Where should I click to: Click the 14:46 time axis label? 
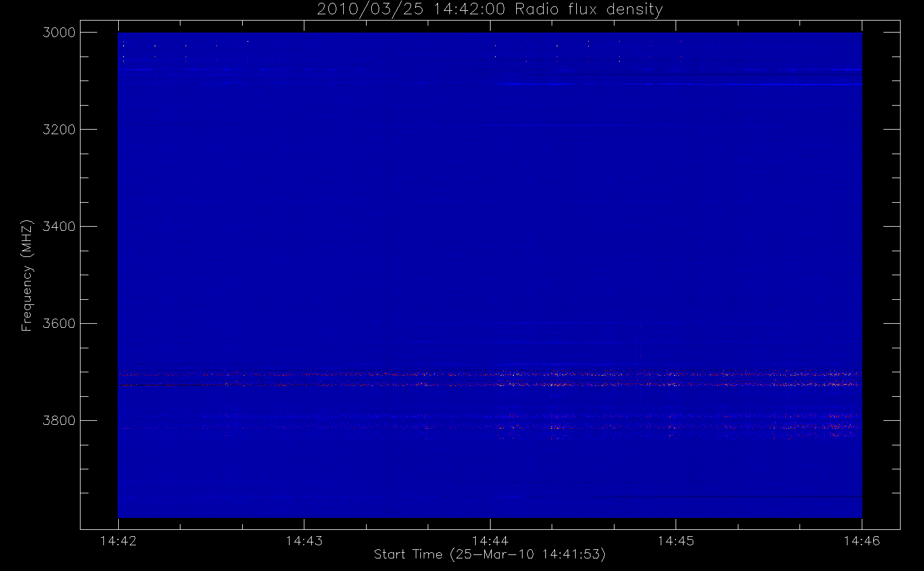pyautogui.click(x=862, y=541)
